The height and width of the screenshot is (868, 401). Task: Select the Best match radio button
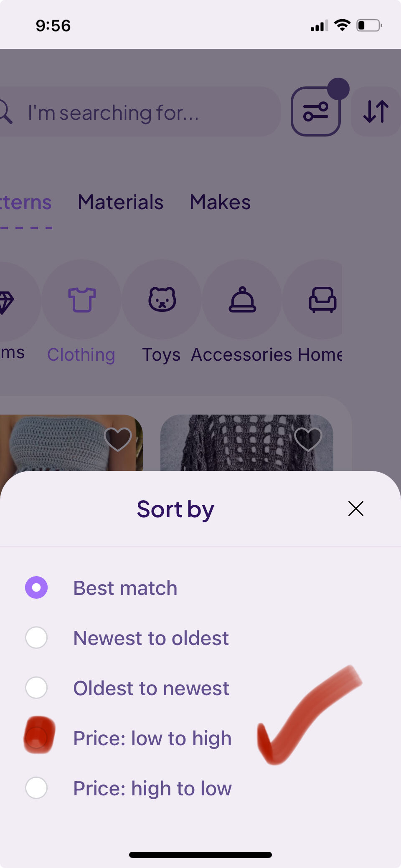click(x=36, y=587)
